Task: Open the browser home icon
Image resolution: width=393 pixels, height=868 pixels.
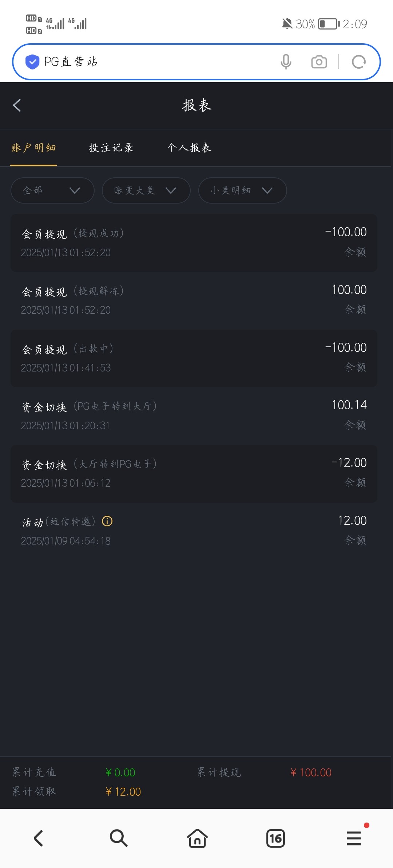Action: [x=197, y=838]
